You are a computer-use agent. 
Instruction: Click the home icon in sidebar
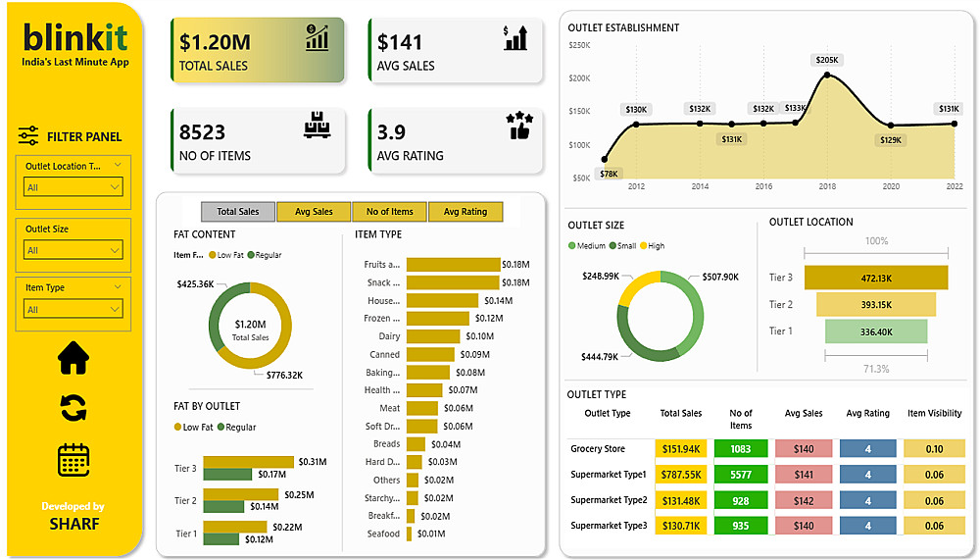tap(73, 358)
